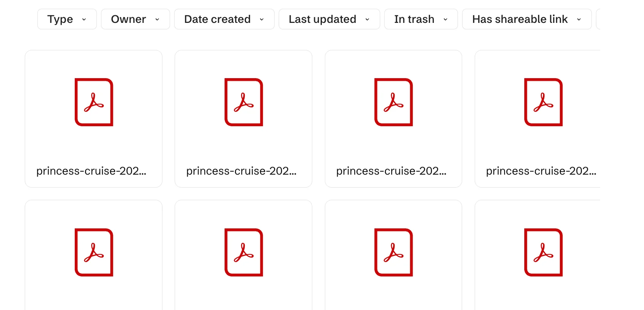This screenshot has width=644, height=310.
Task: Click PDF icon of first bottom-row file
Action: click(x=94, y=252)
